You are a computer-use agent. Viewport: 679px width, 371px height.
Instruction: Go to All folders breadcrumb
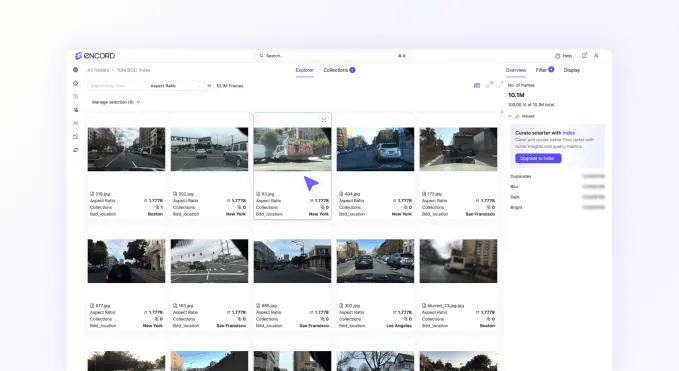tap(98, 70)
